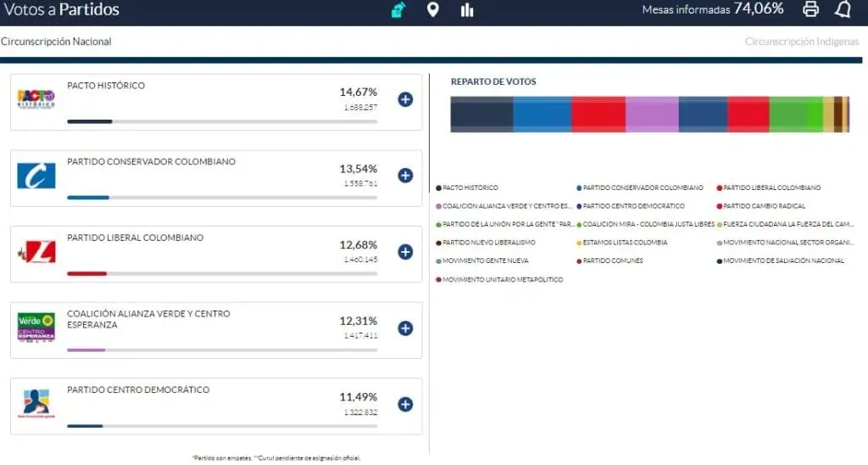
Task: Expand Pacto Histórico details with plus icon
Action: 405,99
